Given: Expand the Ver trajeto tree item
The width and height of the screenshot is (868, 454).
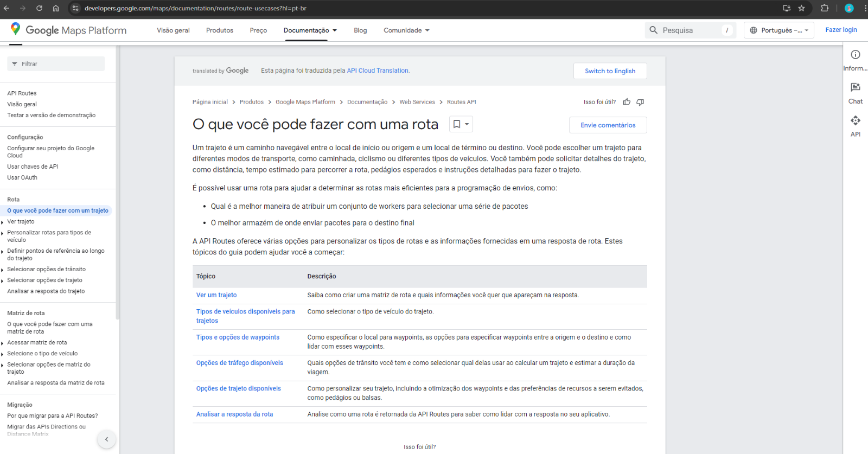Looking at the screenshot, I should pyautogui.click(x=3, y=222).
